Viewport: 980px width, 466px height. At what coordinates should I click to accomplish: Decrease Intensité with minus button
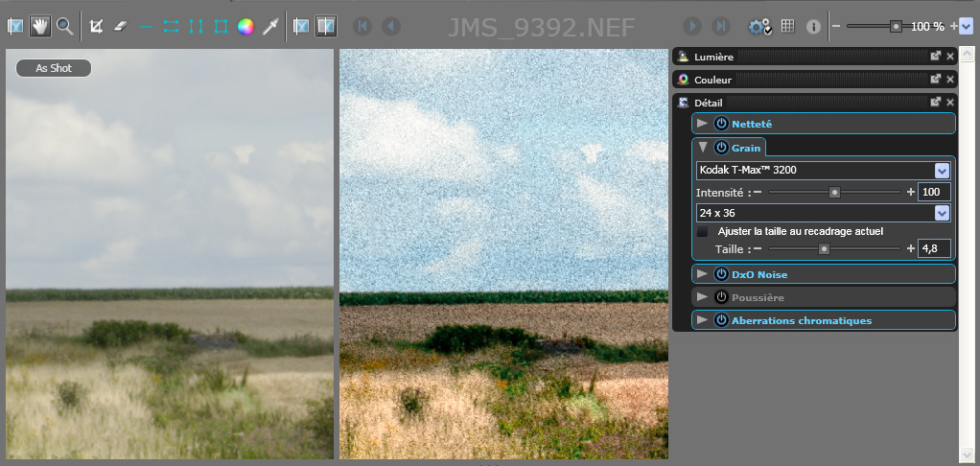tap(758, 192)
